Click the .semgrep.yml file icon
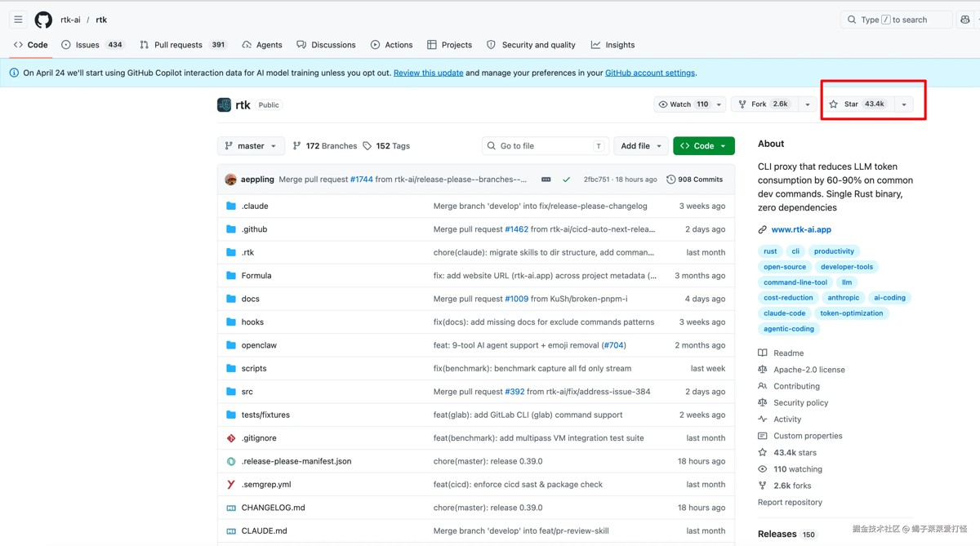Screen dimensions: 980x546 (231, 485)
